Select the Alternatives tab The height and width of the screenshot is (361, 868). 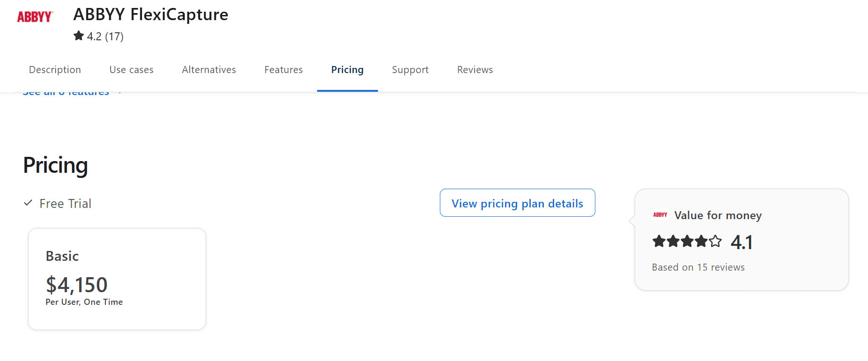[x=208, y=69]
